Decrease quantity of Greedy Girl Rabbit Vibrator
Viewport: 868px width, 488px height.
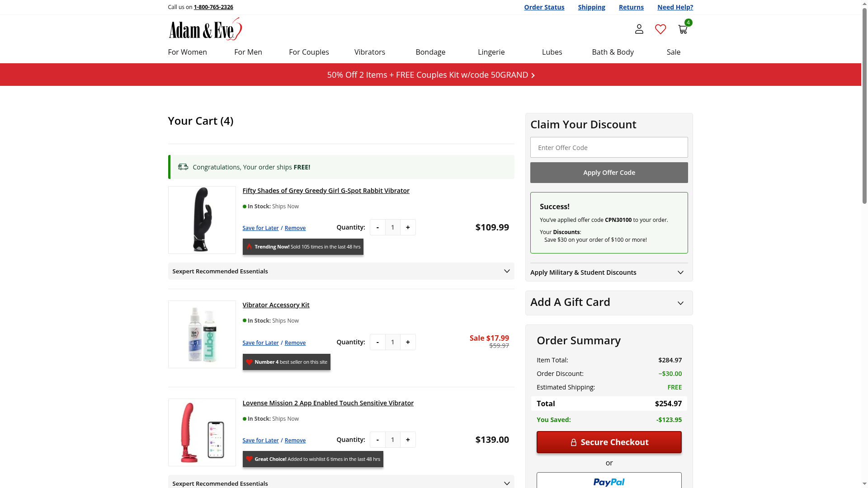[377, 227]
